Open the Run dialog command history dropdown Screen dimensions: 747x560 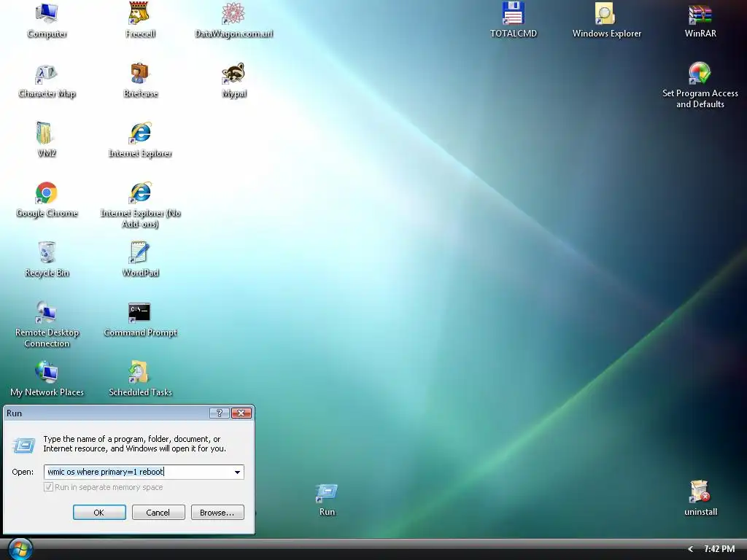click(x=237, y=472)
